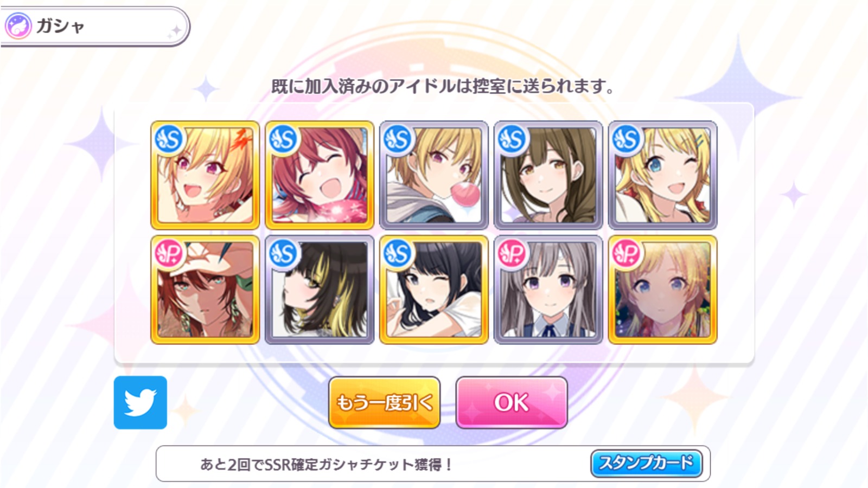Select the gray-haired idol with blue ribbon card
Image resolution: width=868 pixels, height=488 pixels.
pos(548,290)
